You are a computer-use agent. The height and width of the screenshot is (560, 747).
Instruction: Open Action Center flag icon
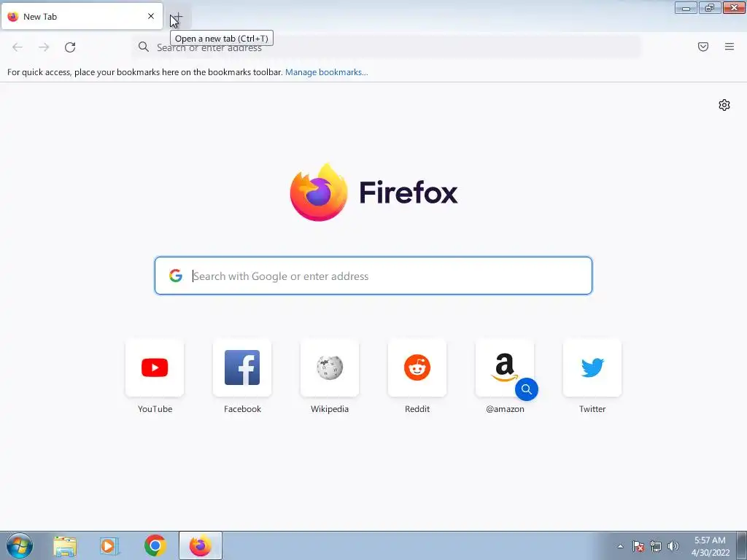[x=638, y=546]
